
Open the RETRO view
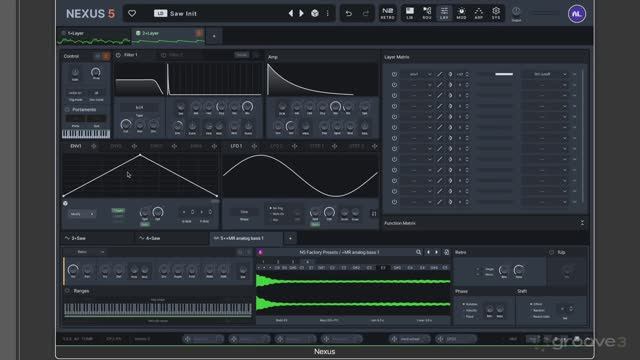click(x=387, y=13)
